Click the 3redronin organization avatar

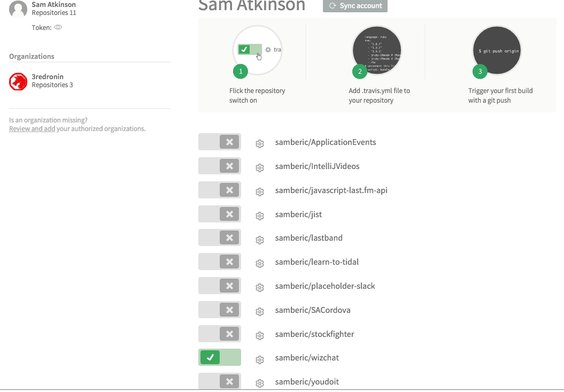click(x=18, y=81)
